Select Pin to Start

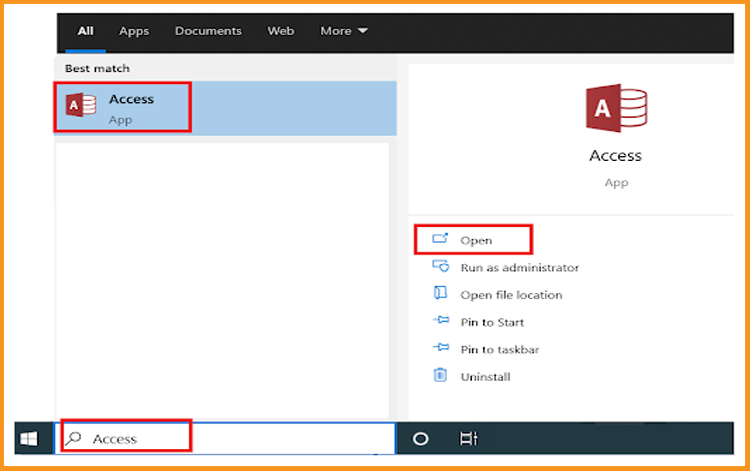[492, 322]
